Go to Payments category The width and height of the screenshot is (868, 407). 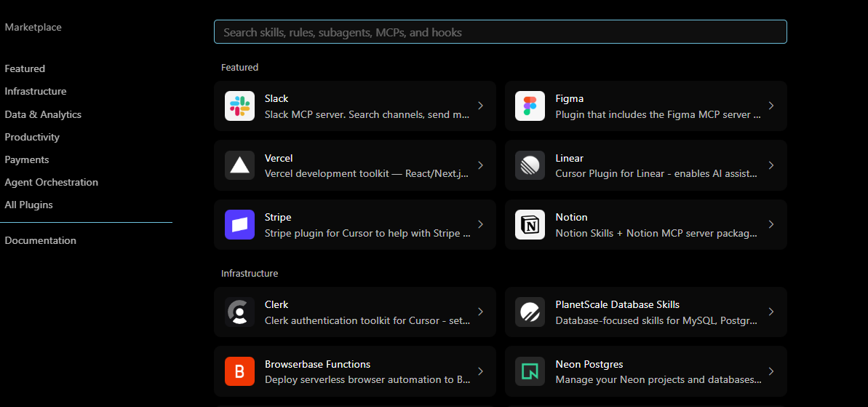click(x=27, y=159)
